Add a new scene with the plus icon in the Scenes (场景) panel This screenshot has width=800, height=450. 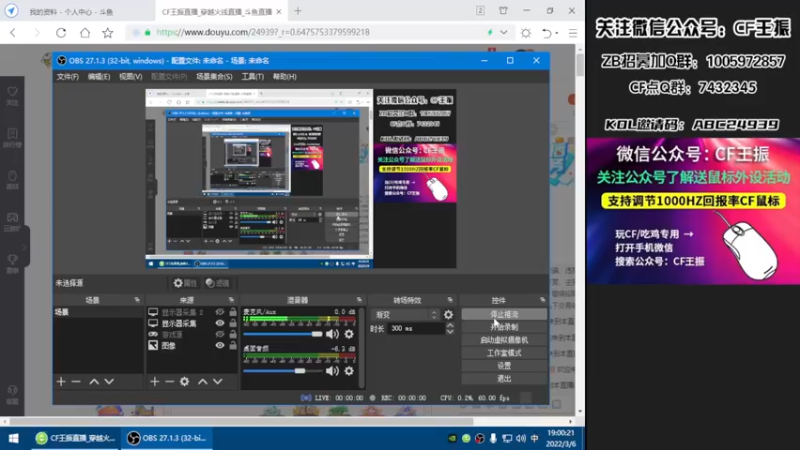61,382
